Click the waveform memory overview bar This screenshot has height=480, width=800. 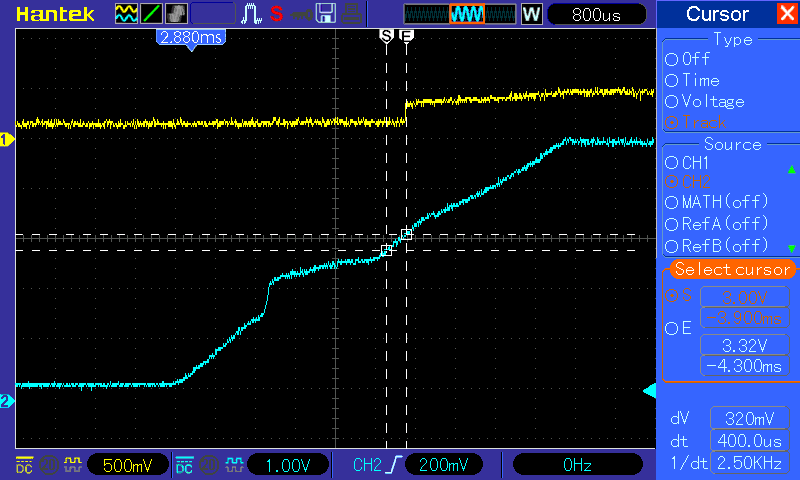[460, 14]
